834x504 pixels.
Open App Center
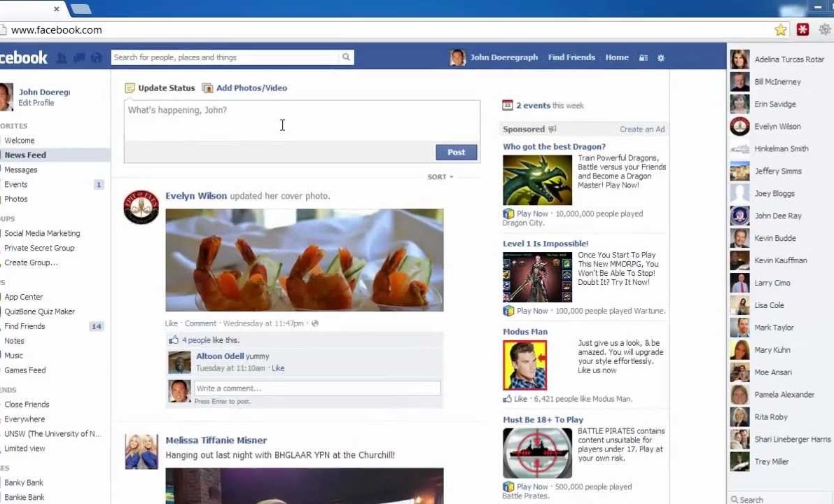pos(23,297)
